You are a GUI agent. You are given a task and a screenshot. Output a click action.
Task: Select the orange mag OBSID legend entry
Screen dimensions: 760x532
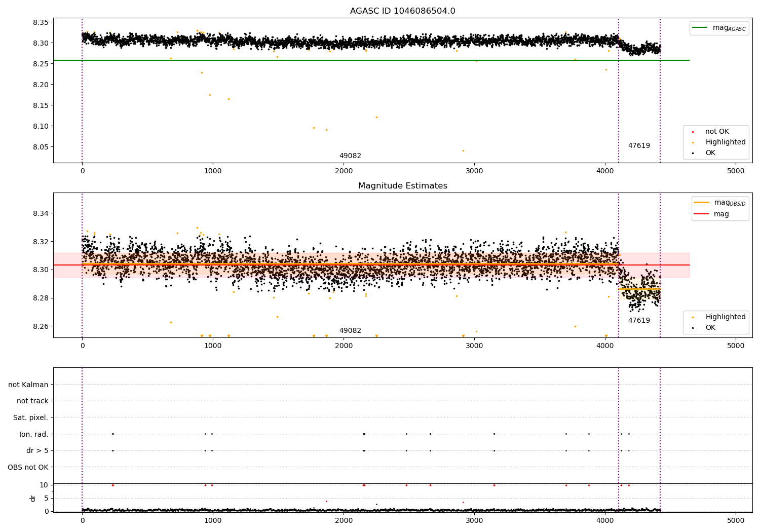coord(720,203)
